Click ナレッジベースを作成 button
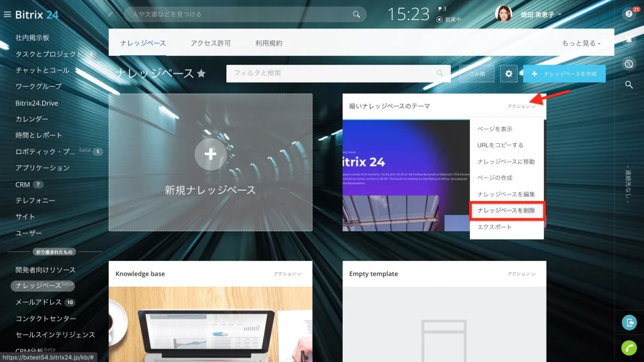644x362 pixels. (564, 74)
